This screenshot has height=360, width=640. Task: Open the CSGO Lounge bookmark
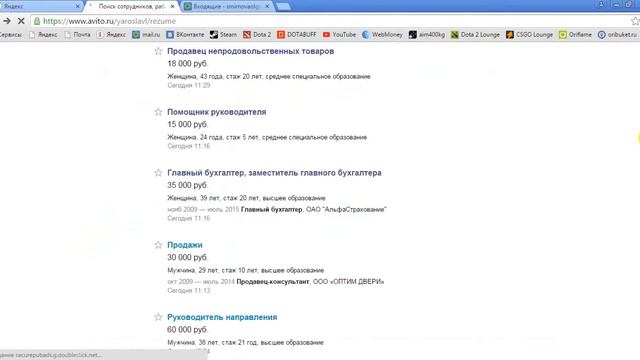(529, 35)
